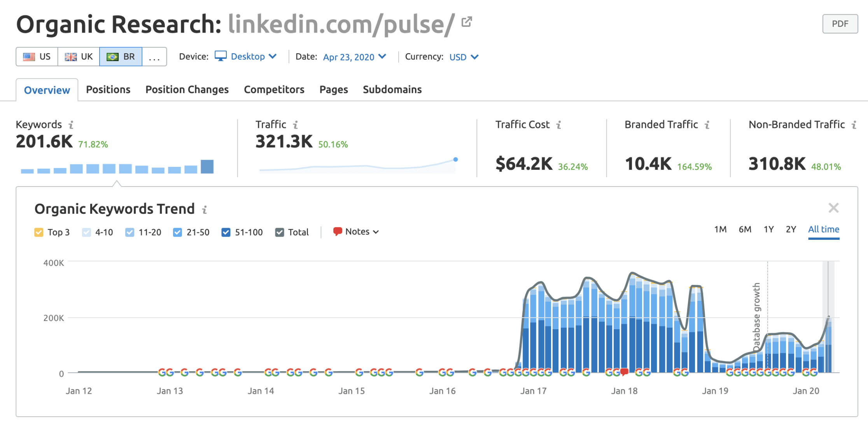Select the Brazil BR flag database
This screenshot has height=426, width=868.
pyautogui.click(x=121, y=57)
